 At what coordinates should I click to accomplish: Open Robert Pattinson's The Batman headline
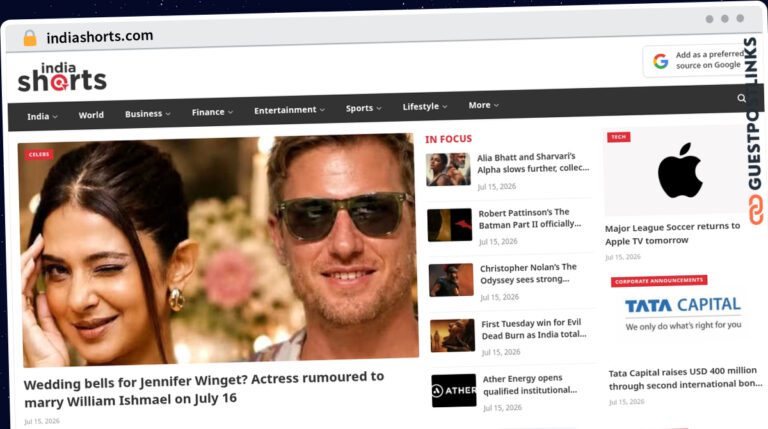[530, 218]
